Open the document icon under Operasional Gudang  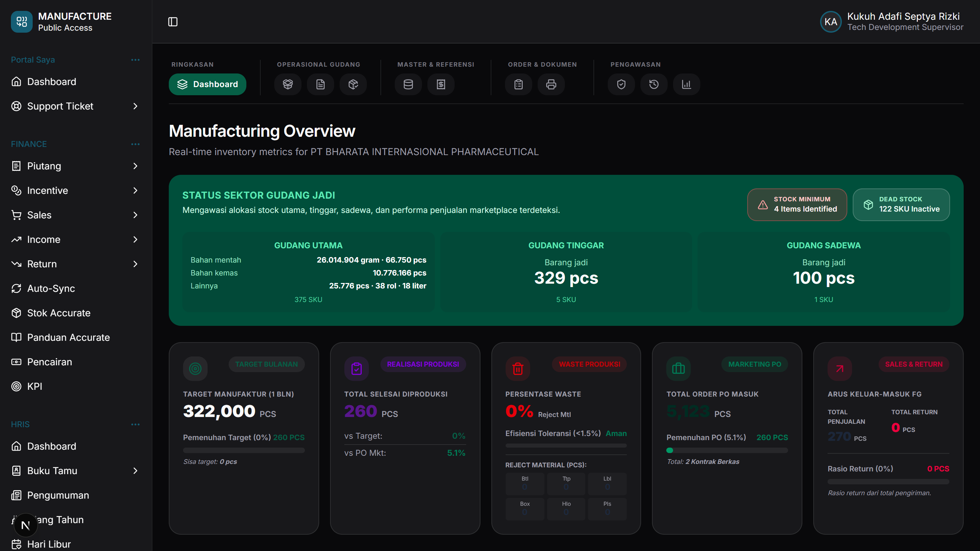320,84
